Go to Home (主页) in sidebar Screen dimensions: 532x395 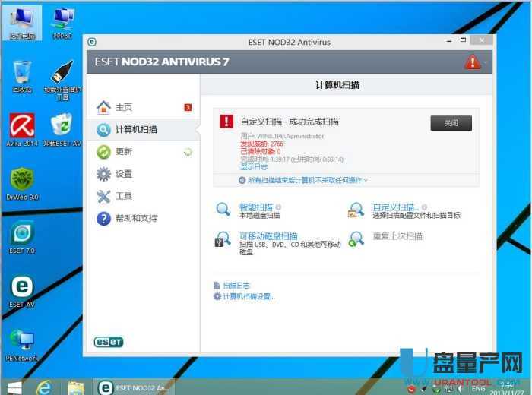[124, 107]
